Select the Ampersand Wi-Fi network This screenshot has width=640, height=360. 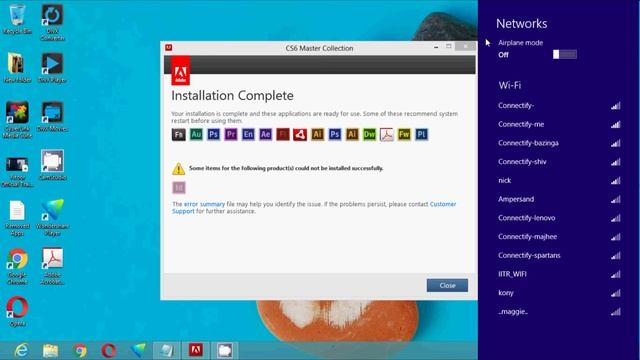[559, 200]
